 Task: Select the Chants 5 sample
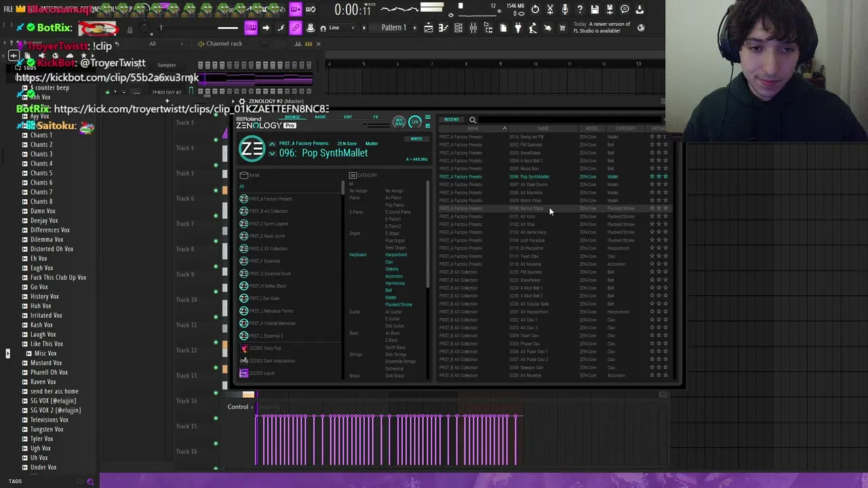click(41, 173)
